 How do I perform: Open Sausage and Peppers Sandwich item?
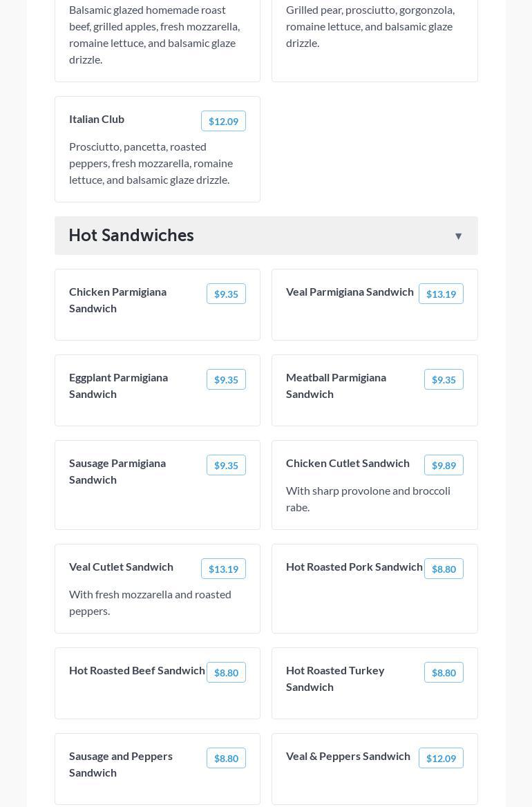pos(121,764)
